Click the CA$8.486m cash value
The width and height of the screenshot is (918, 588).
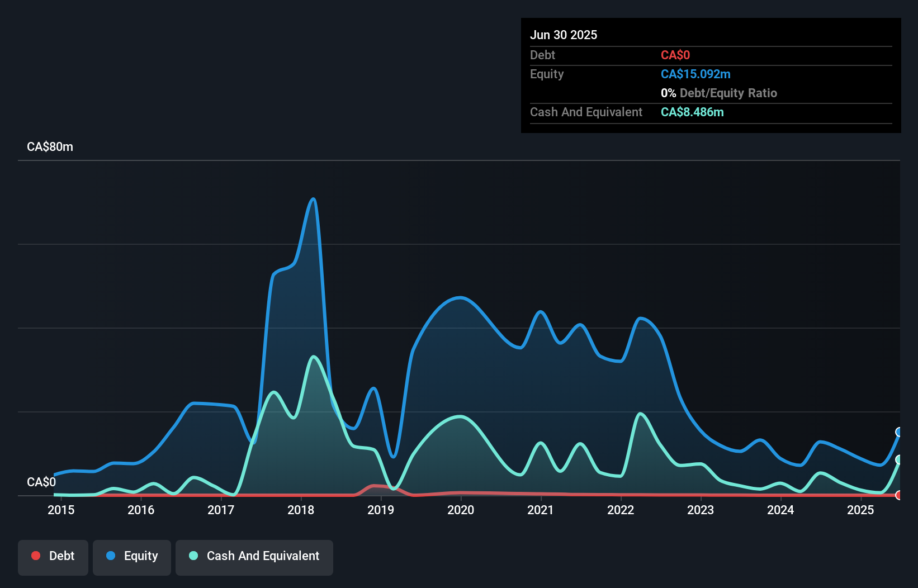click(x=692, y=112)
